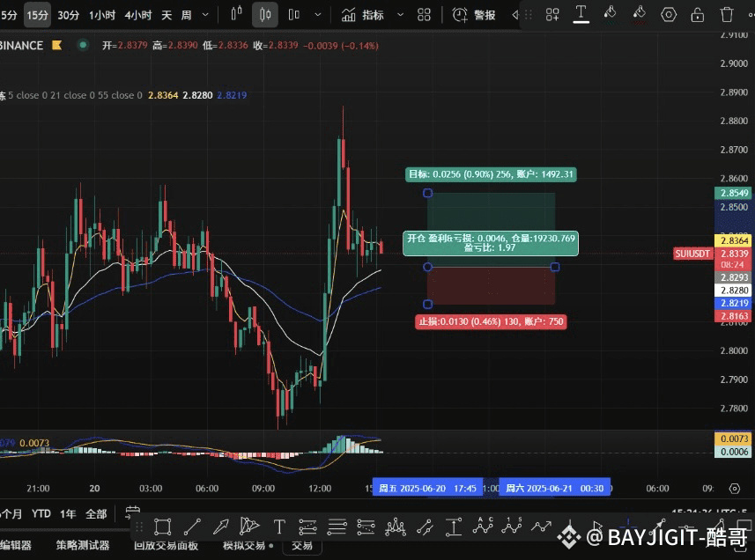The width and height of the screenshot is (755, 560).
Task: Select the rectangle drawing tool
Action: tap(163, 527)
